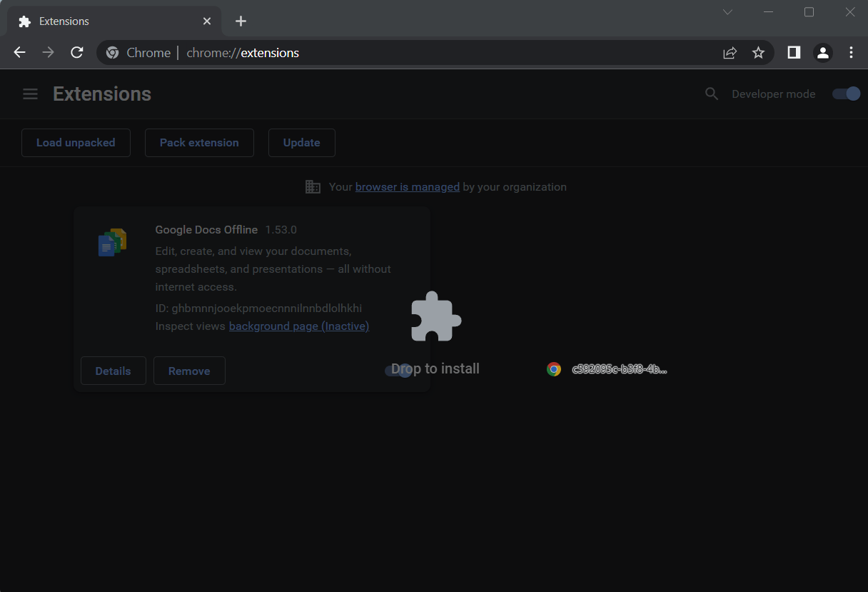Bookmark this page with the star icon
This screenshot has width=868, height=592.
point(758,53)
